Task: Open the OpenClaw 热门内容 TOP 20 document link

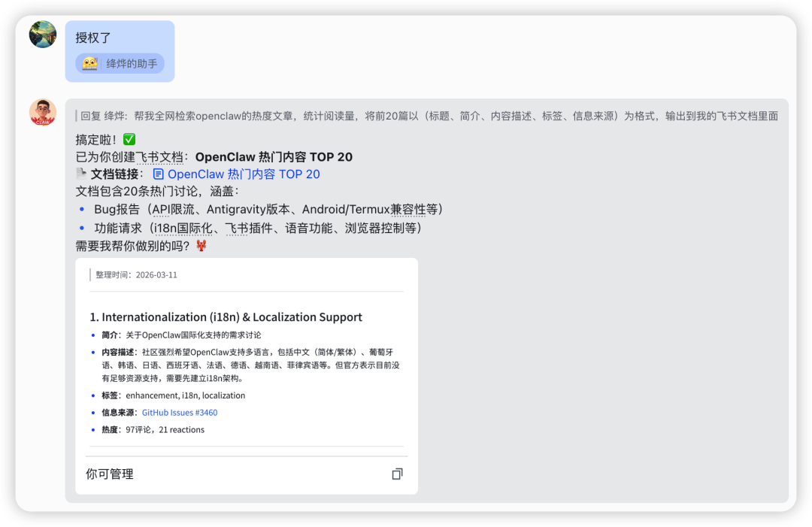Action: click(244, 174)
